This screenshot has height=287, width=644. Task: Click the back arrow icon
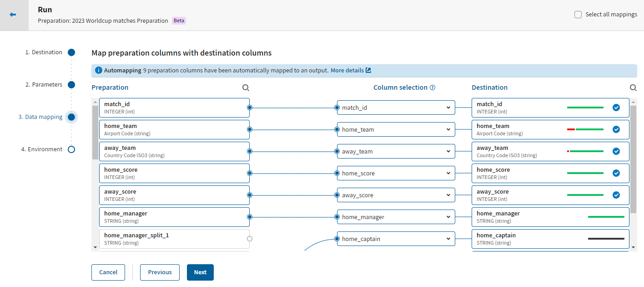[x=13, y=15]
